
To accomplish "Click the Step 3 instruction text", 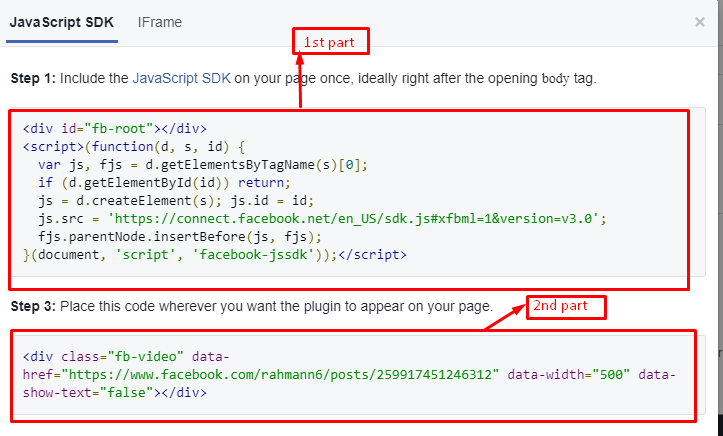I will pos(252,306).
